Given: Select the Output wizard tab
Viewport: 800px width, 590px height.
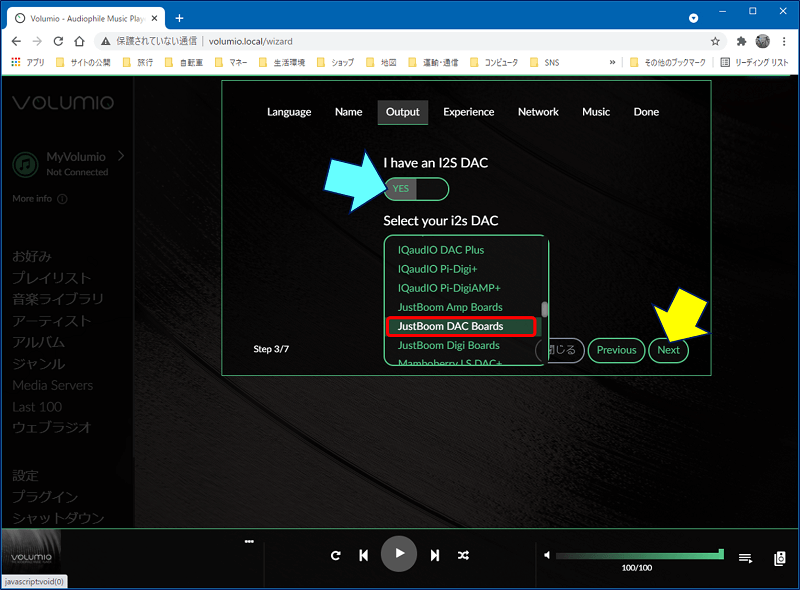Looking at the screenshot, I should [403, 112].
